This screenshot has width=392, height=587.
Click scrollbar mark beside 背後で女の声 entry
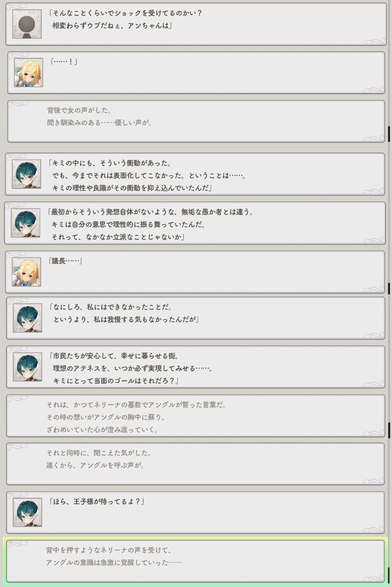pyautogui.click(x=389, y=134)
